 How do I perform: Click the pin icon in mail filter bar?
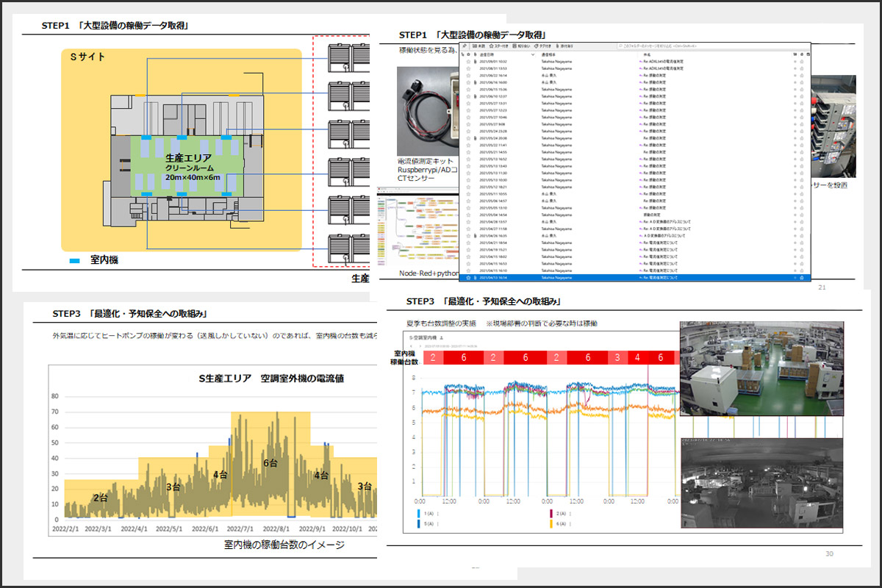click(463, 46)
